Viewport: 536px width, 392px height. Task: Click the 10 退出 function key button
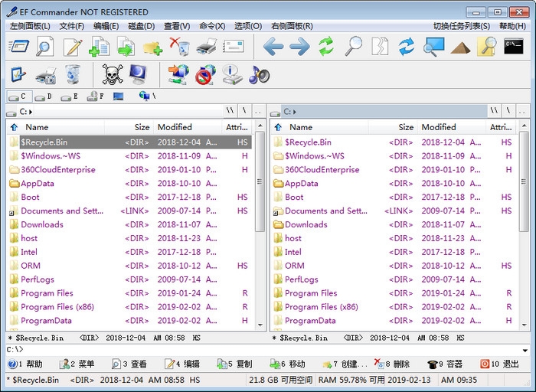click(x=499, y=364)
